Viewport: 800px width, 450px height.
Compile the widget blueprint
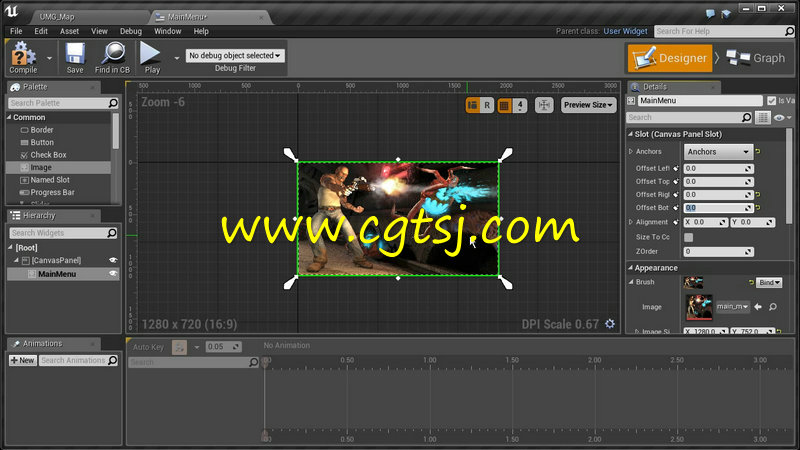click(x=23, y=57)
